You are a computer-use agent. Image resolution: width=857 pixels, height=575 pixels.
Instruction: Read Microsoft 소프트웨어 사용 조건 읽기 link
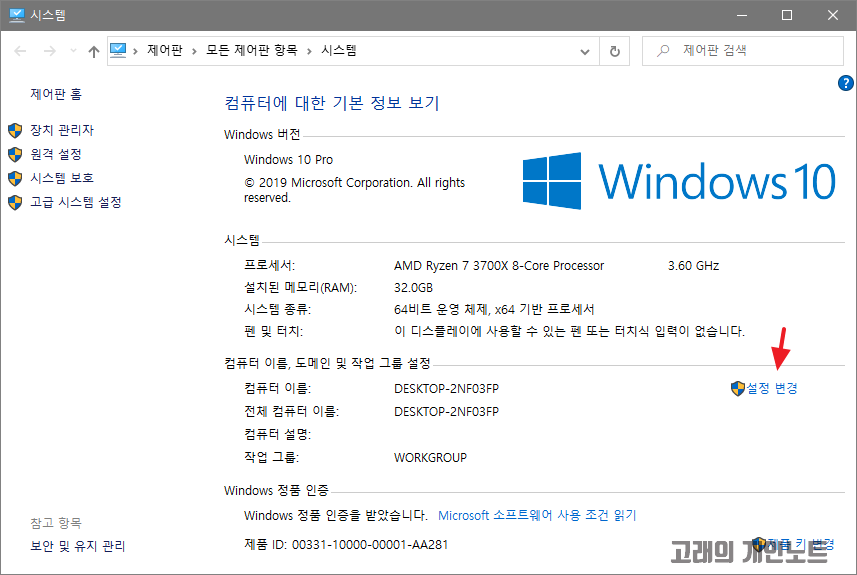coord(537,515)
